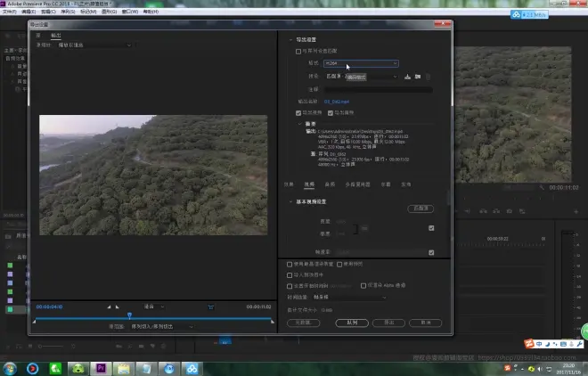This screenshot has height=376, width=588.
Task: Switch to the 字幕 tab
Action: point(386,184)
